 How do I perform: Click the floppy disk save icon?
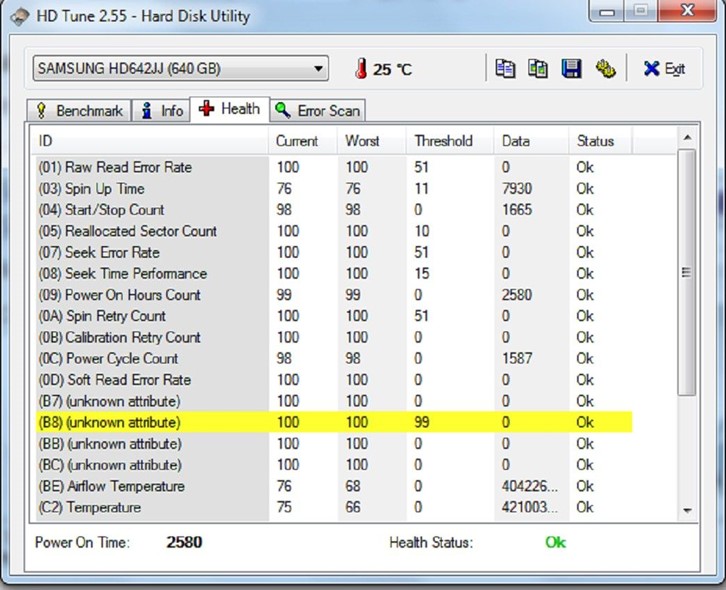(571, 68)
